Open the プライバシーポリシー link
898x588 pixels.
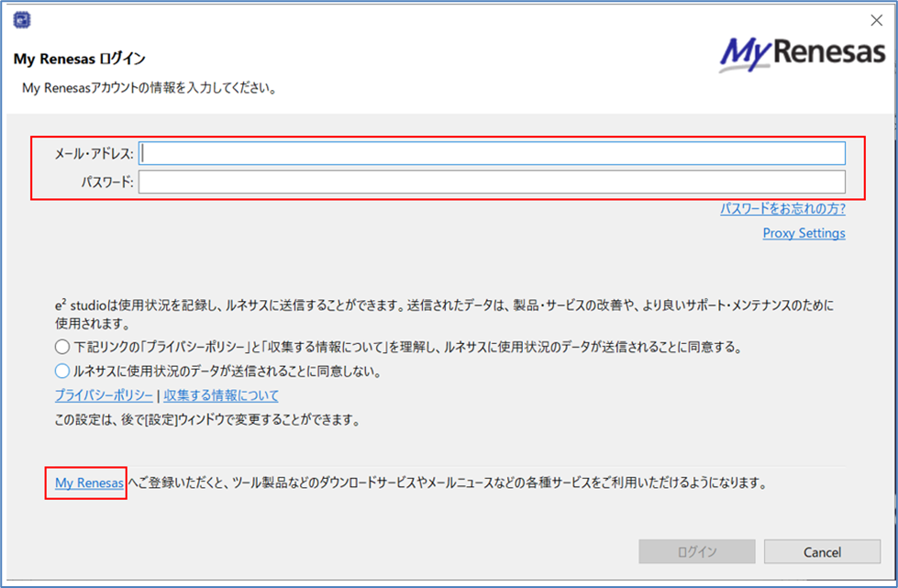(105, 395)
